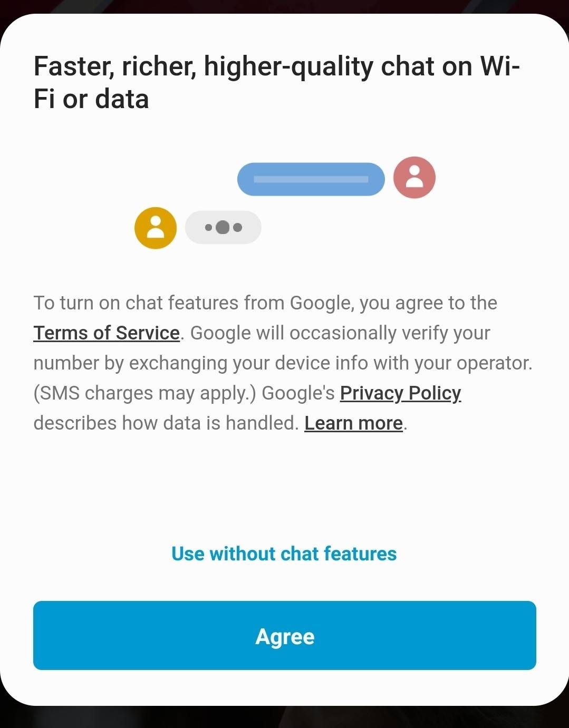
Task: Choose Use without chat features
Action: (x=284, y=554)
